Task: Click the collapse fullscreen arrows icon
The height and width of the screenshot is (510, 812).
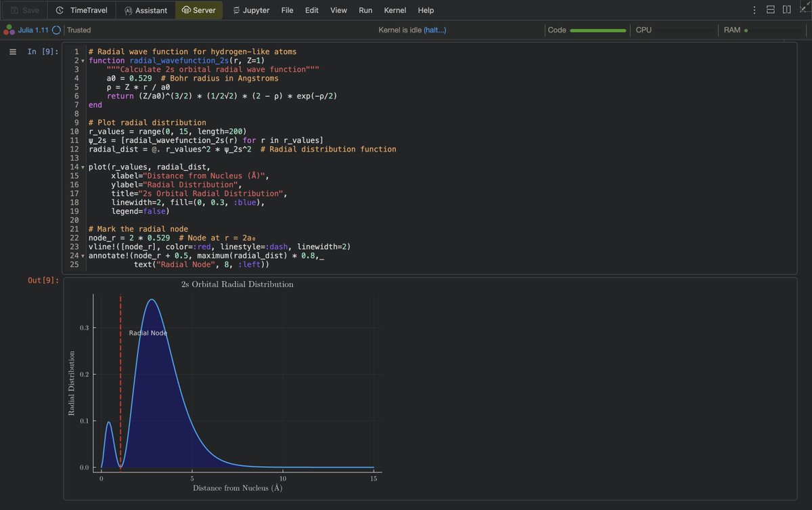Action: coord(803,8)
